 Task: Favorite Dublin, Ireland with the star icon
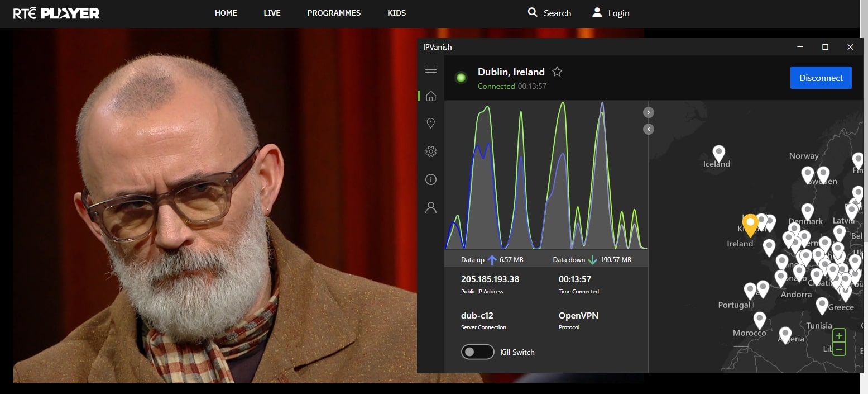pos(557,72)
